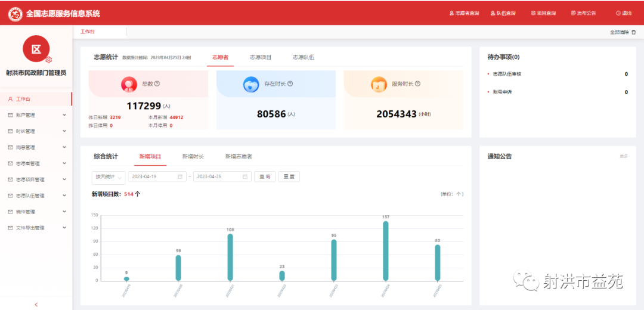Image resolution: width=644 pixels, height=310 pixels.
Task: Click the 志愿队伍审核 to-do item
Action: tap(507, 74)
